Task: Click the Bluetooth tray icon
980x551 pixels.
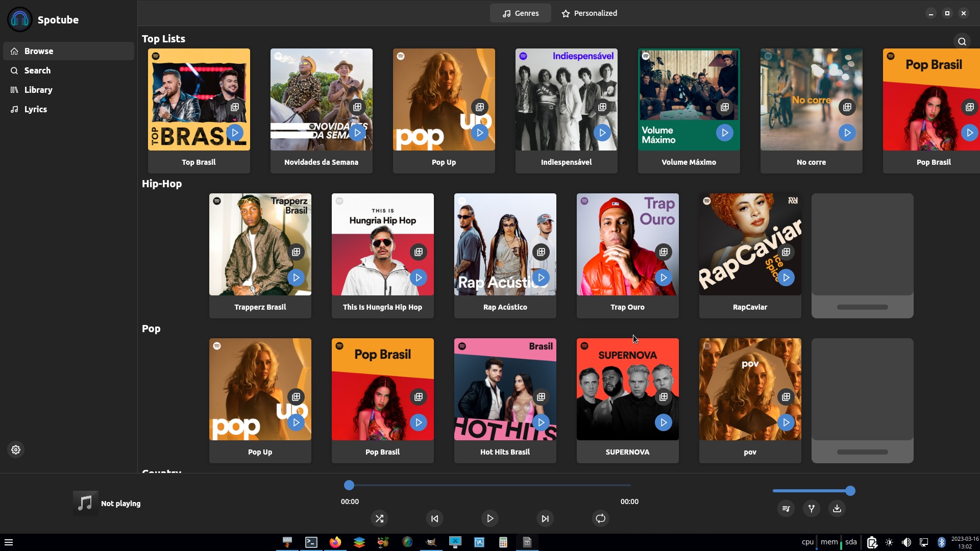Action: [x=941, y=542]
